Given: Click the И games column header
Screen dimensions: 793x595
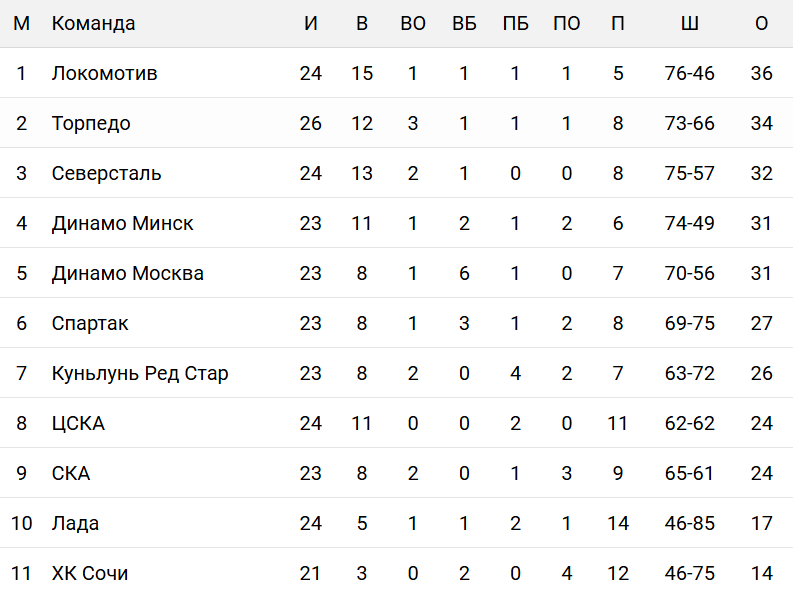Looking at the screenshot, I should tap(311, 23).
